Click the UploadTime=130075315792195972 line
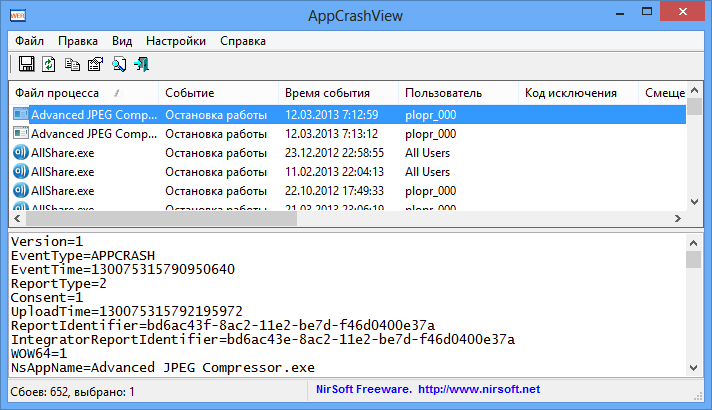Screen dimensions: 712x410 pyautogui.click(x=127, y=311)
